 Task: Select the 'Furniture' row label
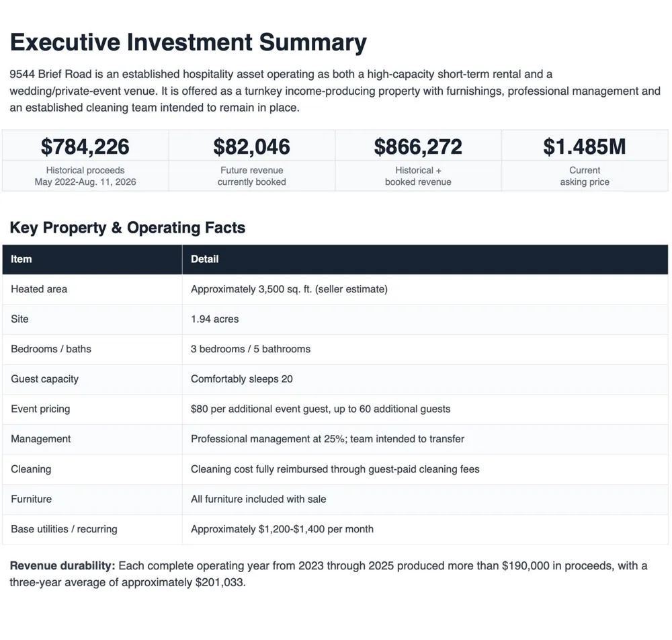click(32, 499)
